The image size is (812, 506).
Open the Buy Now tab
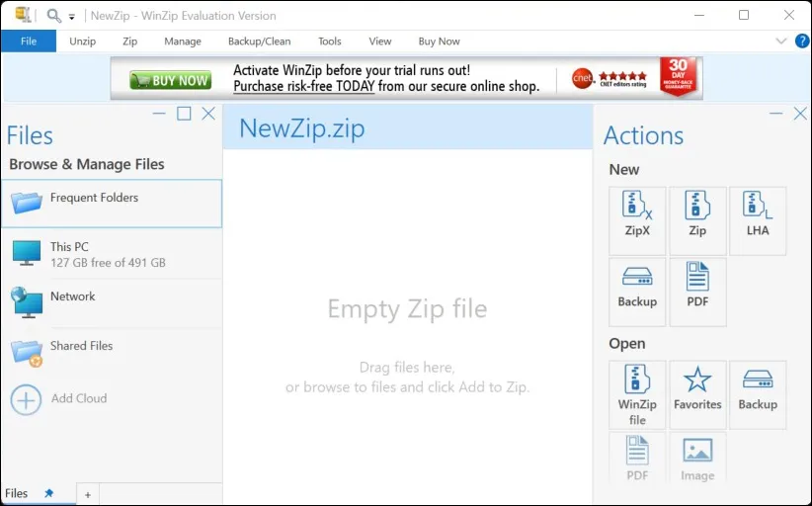coord(440,41)
